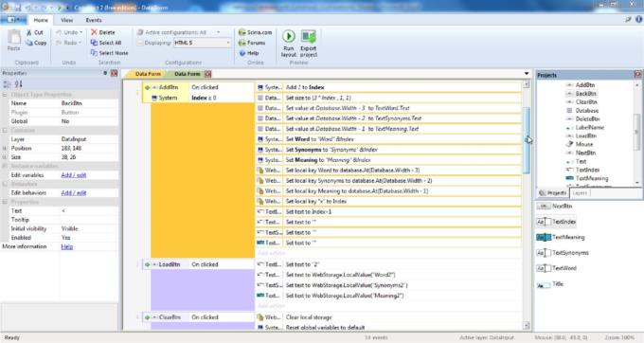Expand the Position property row
The width and height of the screenshot is (644, 343).
tap(5, 149)
